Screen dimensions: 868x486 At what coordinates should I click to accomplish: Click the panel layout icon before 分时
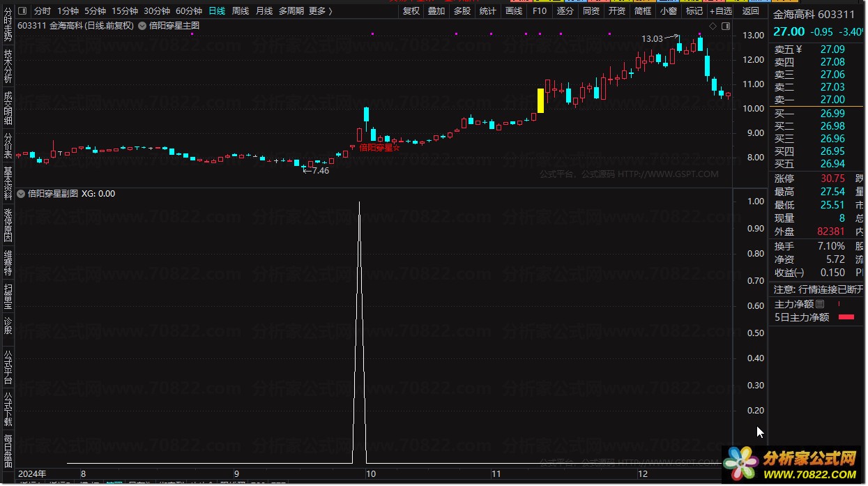[22, 11]
